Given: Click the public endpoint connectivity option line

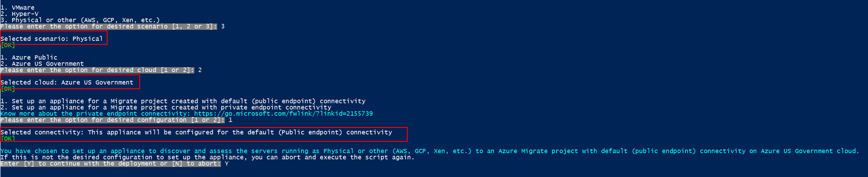Looking at the screenshot, I should pyautogui.click(x=183, y=101).
